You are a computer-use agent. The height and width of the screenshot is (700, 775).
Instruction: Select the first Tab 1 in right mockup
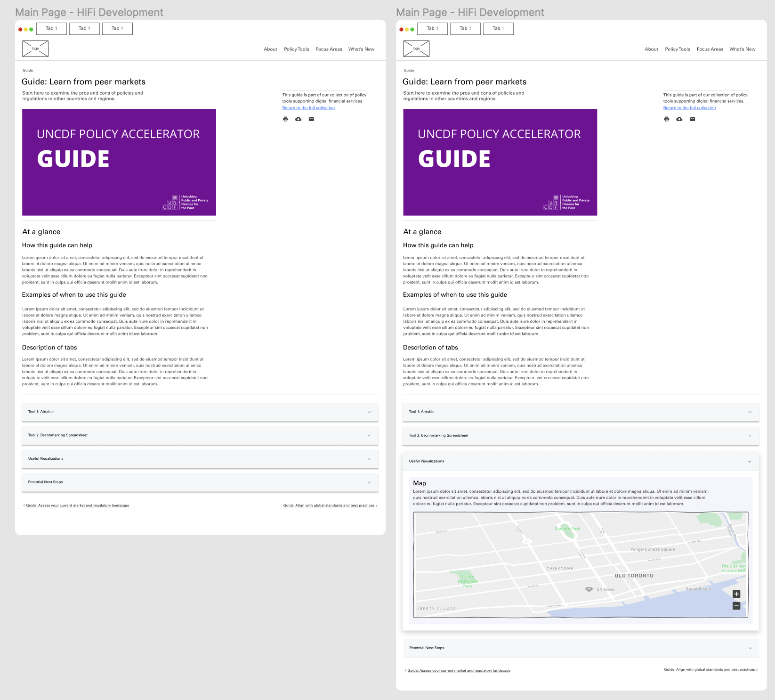click(432, 29)
